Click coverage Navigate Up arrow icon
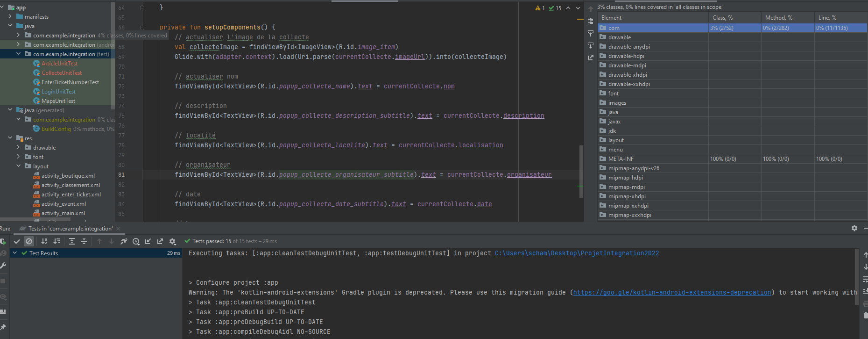The height and width of the screenshot is (339, 868). [x=591, y=9]
